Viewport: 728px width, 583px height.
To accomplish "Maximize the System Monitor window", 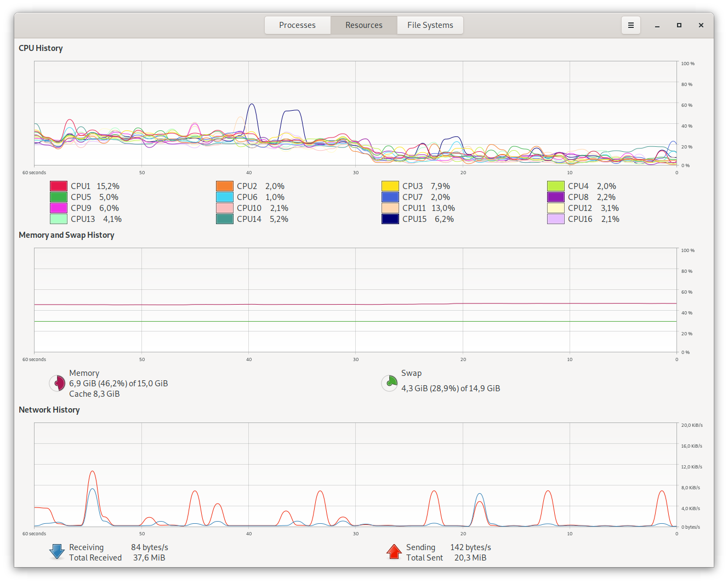I will pyautogui.click(x=679, y=25).
